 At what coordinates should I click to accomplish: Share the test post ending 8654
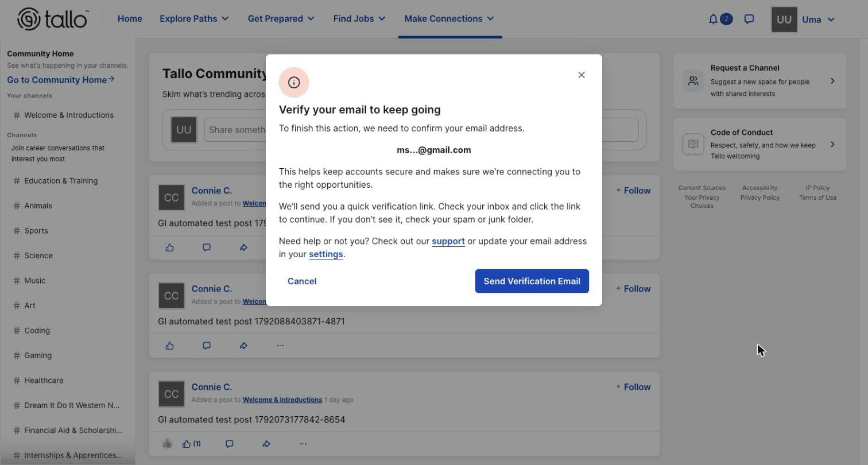[266, 444]
